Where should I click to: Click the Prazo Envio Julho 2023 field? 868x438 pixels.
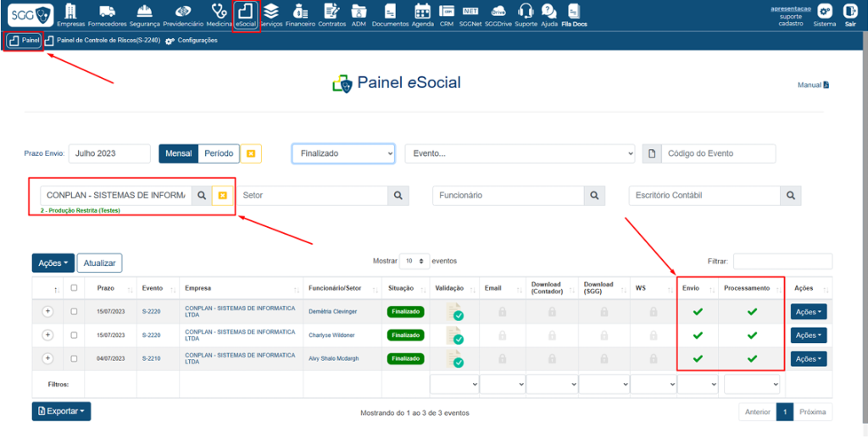[x=109, y=153]
